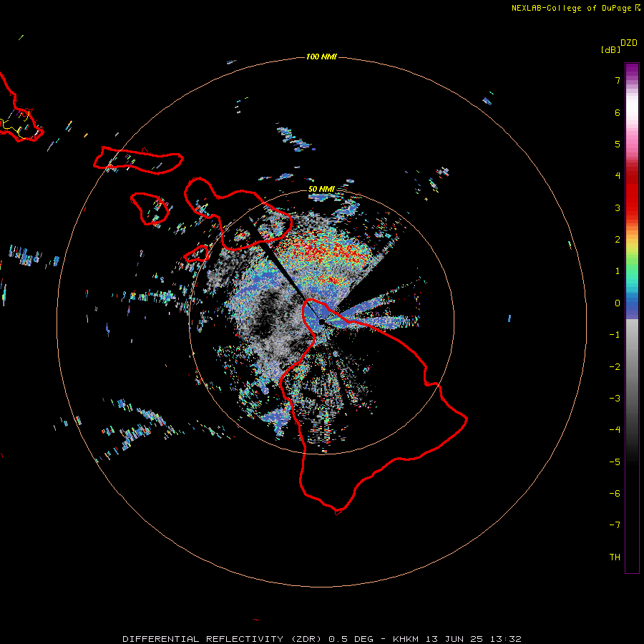The image size is (644, 644).
Task: Click the TH threshold label on the color scale
Action: (615, 557)
